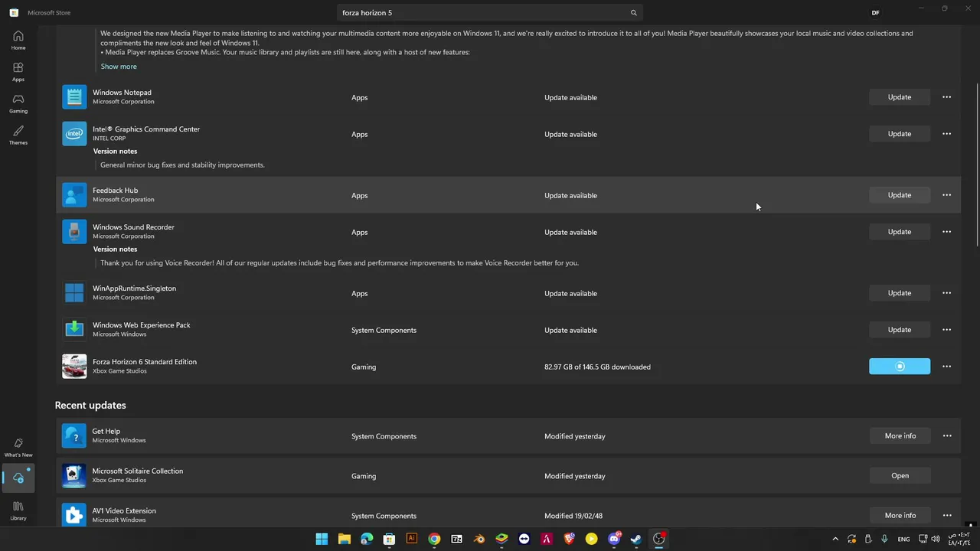Click the Windows Notepad app icon

click(x=74, y=97)
